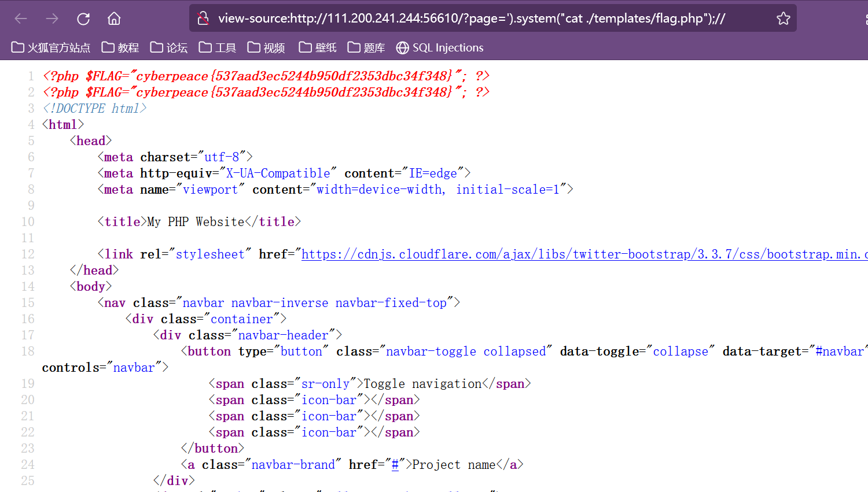
Task: Select the opening <body> tag
Action: click(91, 287)
